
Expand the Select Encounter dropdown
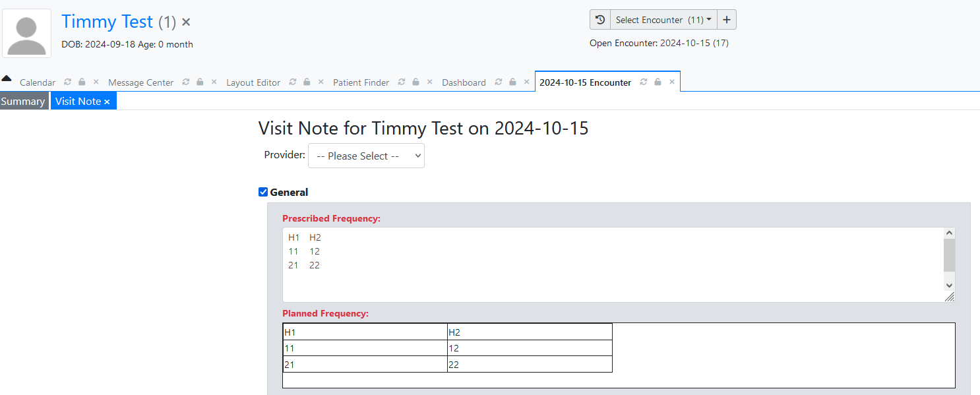click(663, 20)
